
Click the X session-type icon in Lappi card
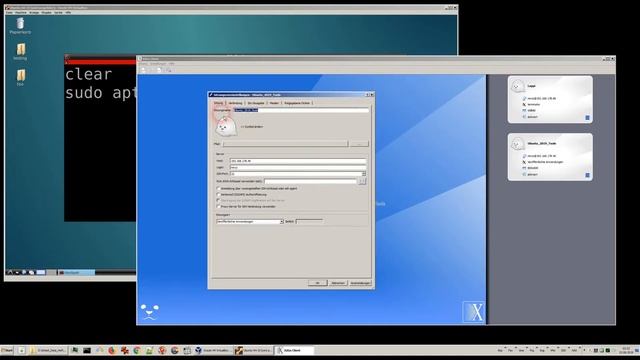point(524,104)
